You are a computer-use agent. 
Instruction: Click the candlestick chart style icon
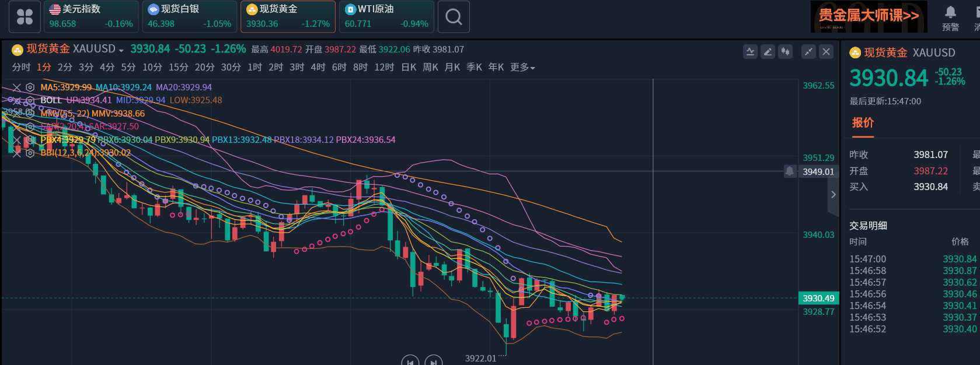pos(786,51)
